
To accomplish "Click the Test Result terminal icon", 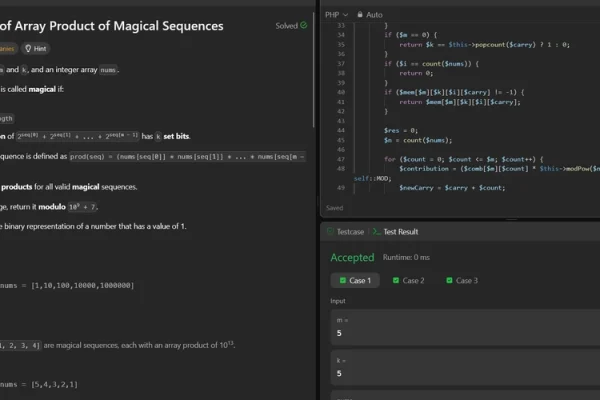I will pyautogui.click(x=375, y=231).
